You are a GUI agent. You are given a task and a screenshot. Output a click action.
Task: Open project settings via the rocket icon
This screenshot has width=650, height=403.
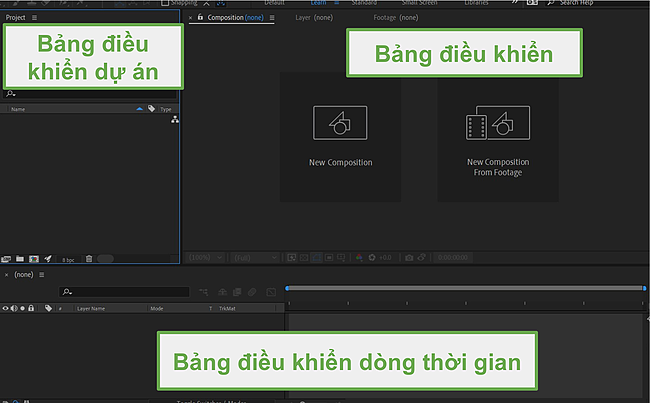[48, 259]
